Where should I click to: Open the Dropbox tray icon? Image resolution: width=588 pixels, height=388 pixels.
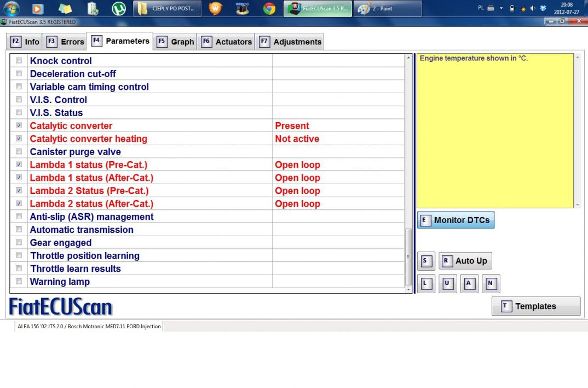(x=543, y=8)
